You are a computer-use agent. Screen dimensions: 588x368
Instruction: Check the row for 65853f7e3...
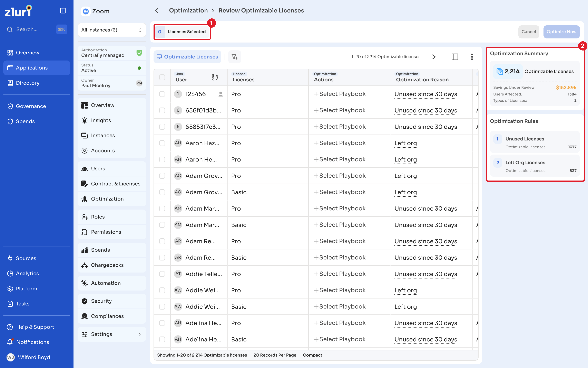[162, 127]
